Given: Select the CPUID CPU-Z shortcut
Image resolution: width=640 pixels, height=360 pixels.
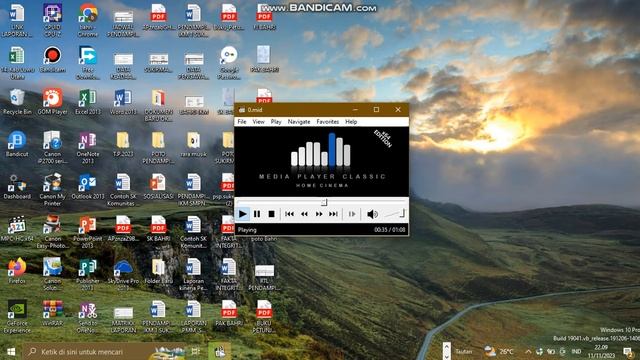Looking at the screenshot, I should point(52,20).
